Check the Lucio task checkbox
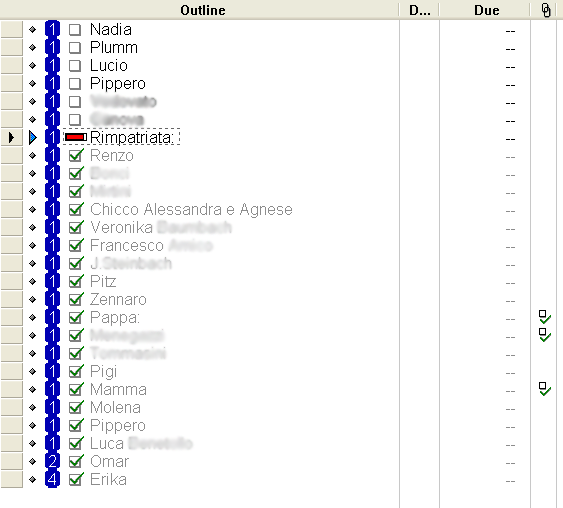Screen dimensions: 563x508 75,65
